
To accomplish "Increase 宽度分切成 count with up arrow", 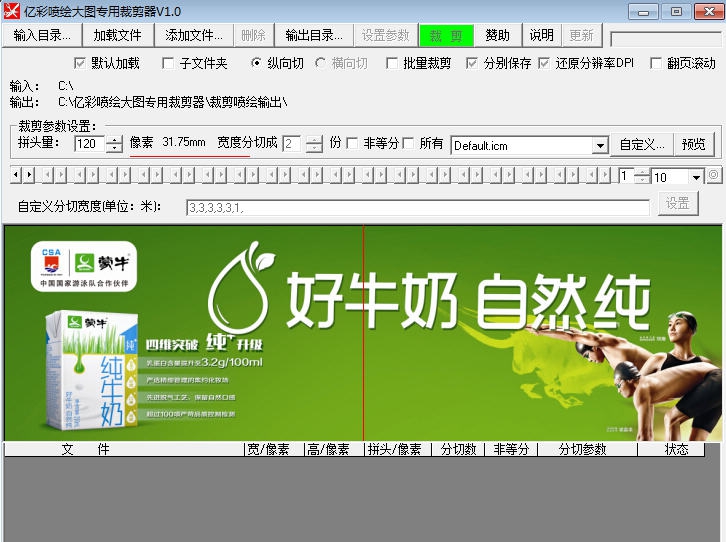I will tap(314, 139).
